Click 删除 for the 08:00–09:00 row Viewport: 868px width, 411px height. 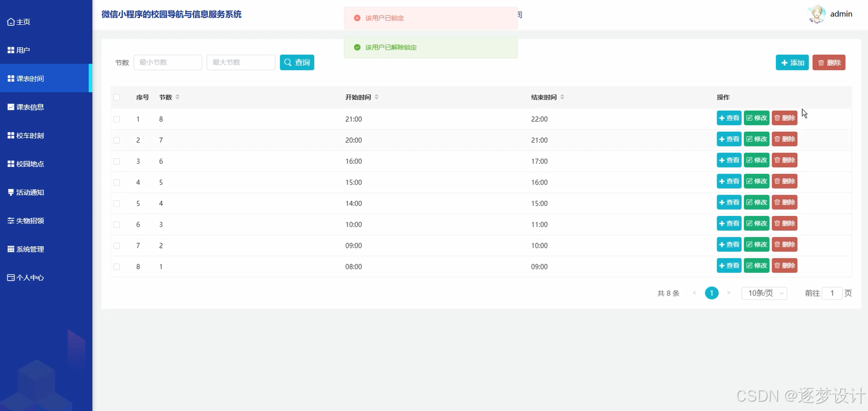[x=785, y=265]
